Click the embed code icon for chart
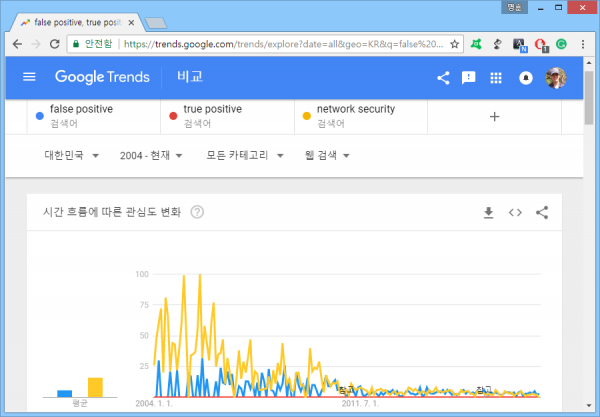Viewport: 600px width, 417px height. click(x=515, y=212)
